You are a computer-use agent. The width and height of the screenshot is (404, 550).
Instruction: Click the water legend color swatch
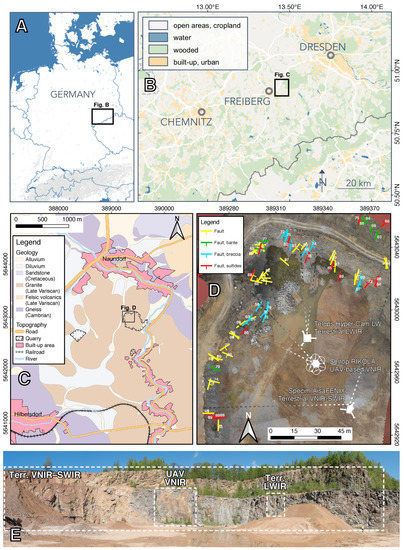pyautogui.click(x=157, y=38)
